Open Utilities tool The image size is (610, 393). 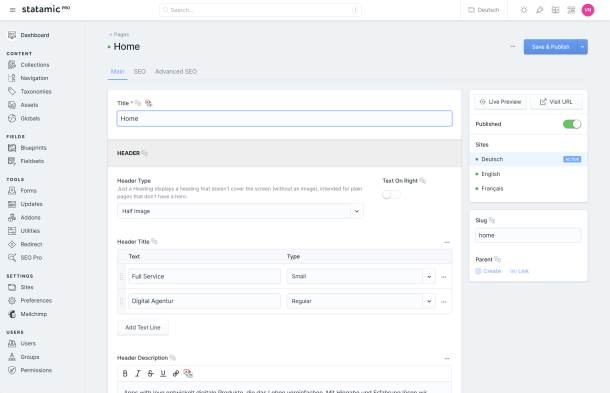(24, 231)
